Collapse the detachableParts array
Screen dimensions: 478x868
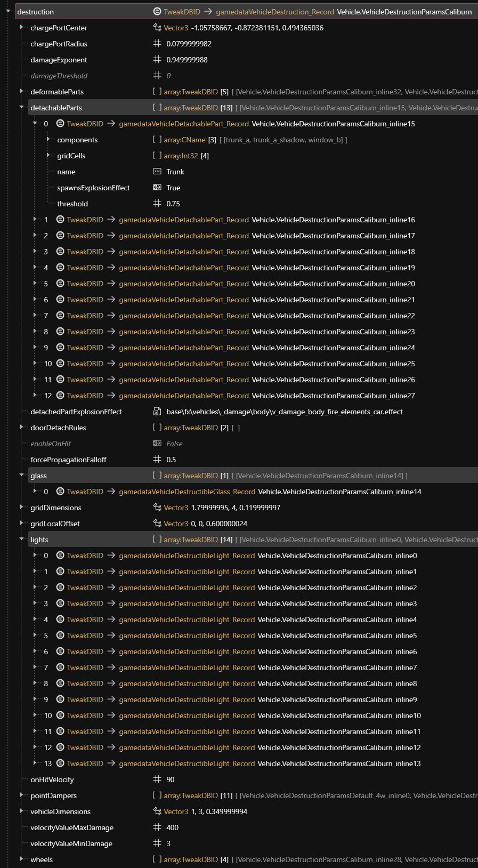(22, 108)
